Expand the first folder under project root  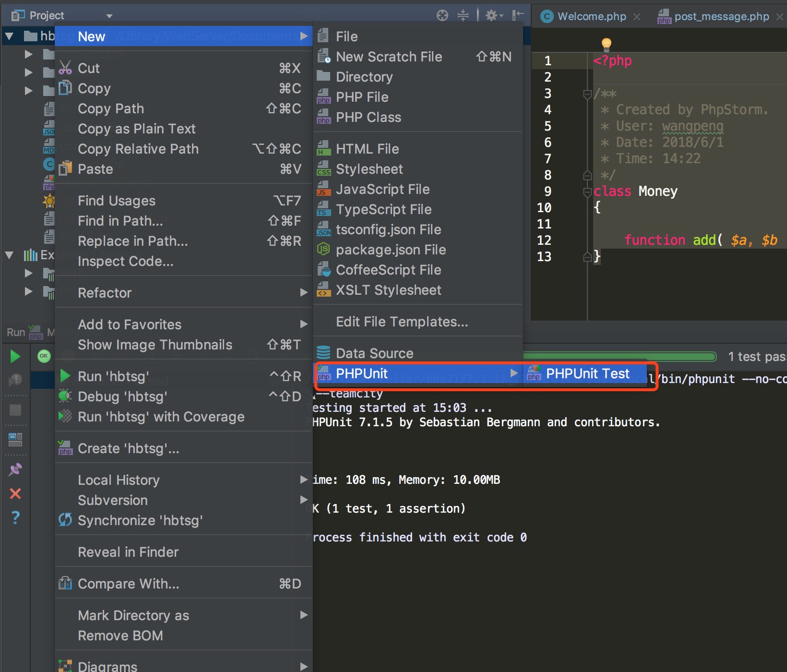[29, 54]
